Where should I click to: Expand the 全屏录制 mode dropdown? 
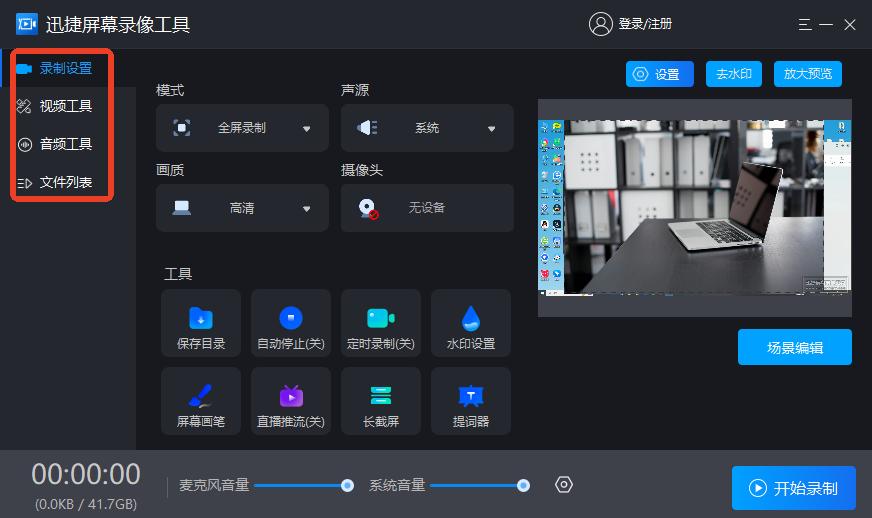(x=242, y=128)
